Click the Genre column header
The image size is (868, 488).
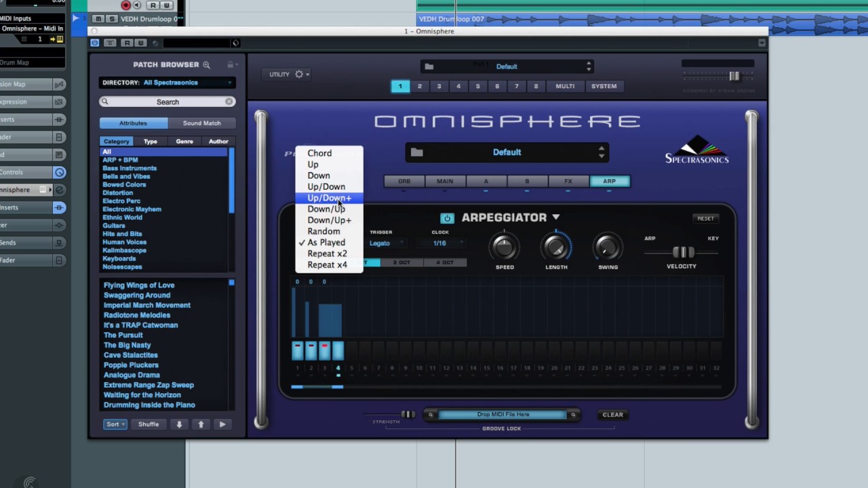point(184,142)
